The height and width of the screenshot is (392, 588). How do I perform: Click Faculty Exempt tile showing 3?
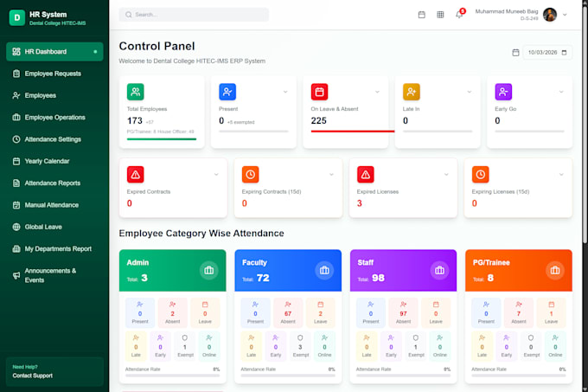[300, 346]
